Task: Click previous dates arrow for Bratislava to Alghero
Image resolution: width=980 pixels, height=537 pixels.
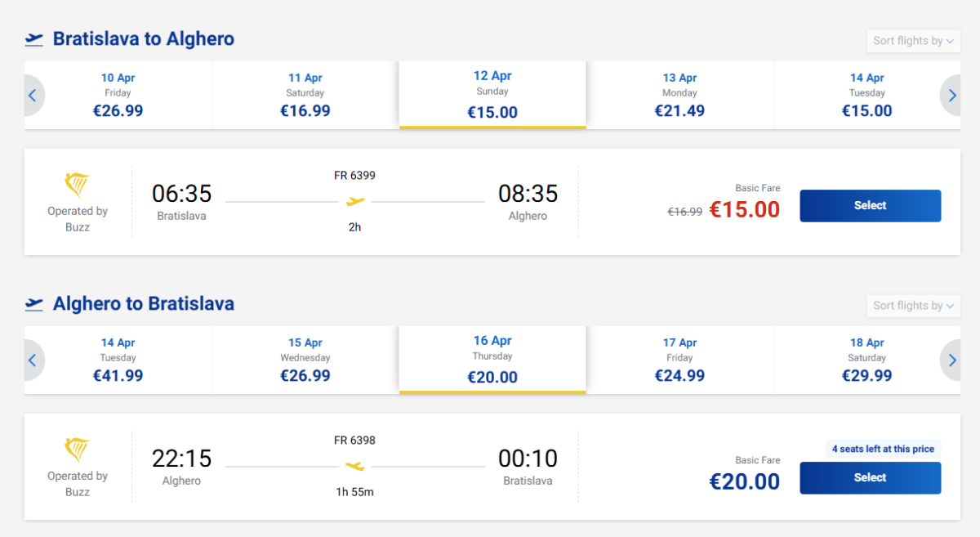Action: coord(33,96)
